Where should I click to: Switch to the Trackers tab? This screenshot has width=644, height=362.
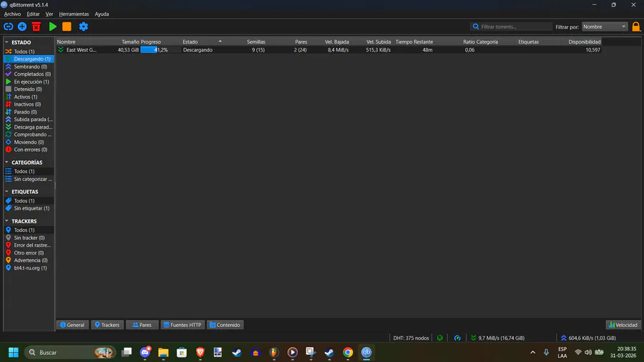click(107, 325)
